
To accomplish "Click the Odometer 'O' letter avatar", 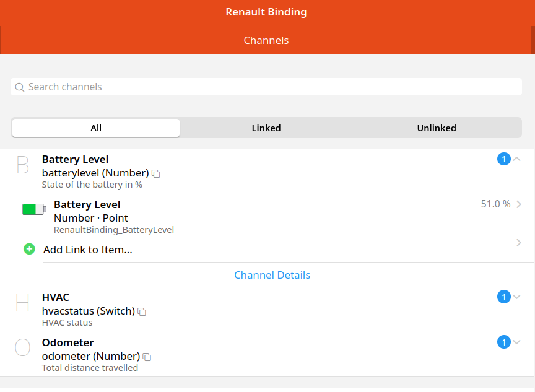I will click(22, 348).
